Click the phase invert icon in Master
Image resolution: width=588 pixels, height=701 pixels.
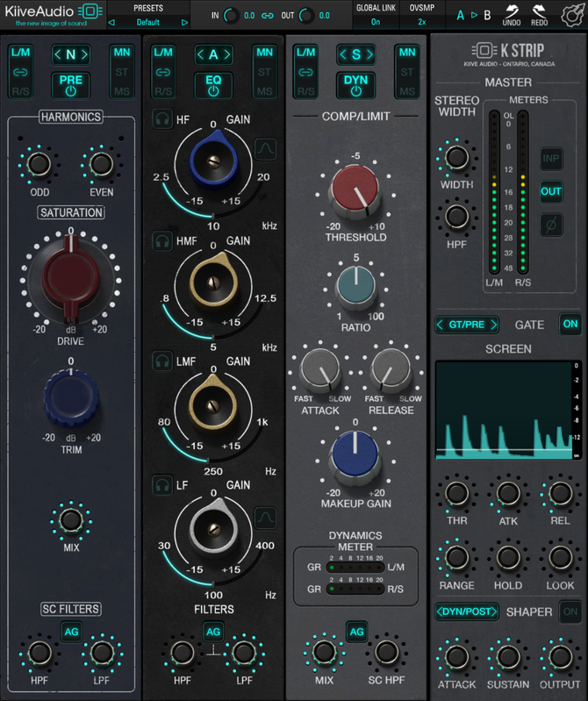coord(551,225)
